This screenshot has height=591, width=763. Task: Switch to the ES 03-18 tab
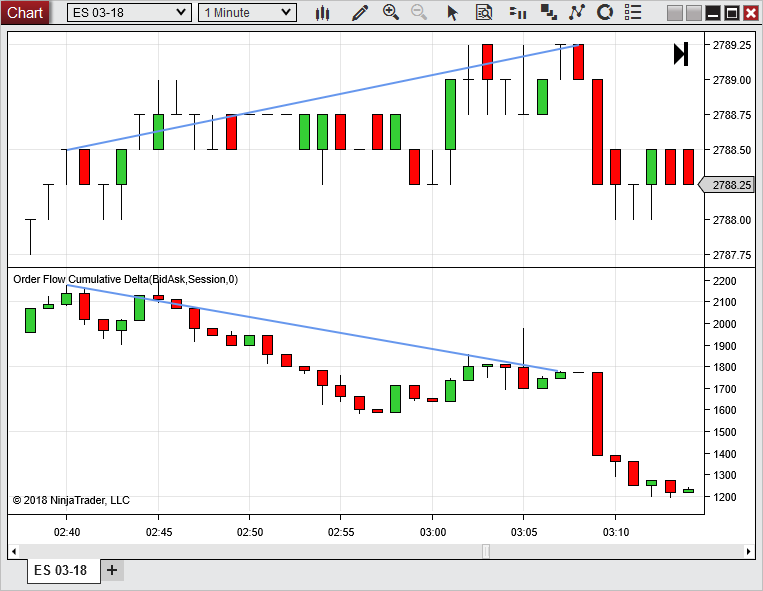(61, 571)
